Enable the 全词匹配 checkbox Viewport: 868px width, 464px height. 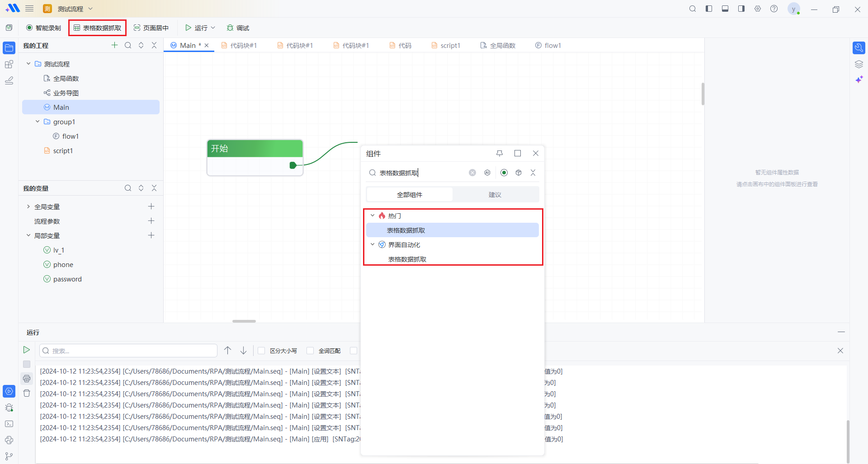[310, 351]
